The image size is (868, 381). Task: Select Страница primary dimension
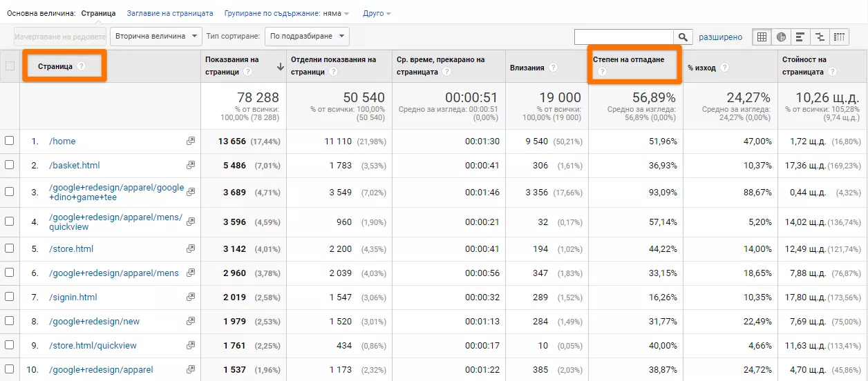coord(98,13)
